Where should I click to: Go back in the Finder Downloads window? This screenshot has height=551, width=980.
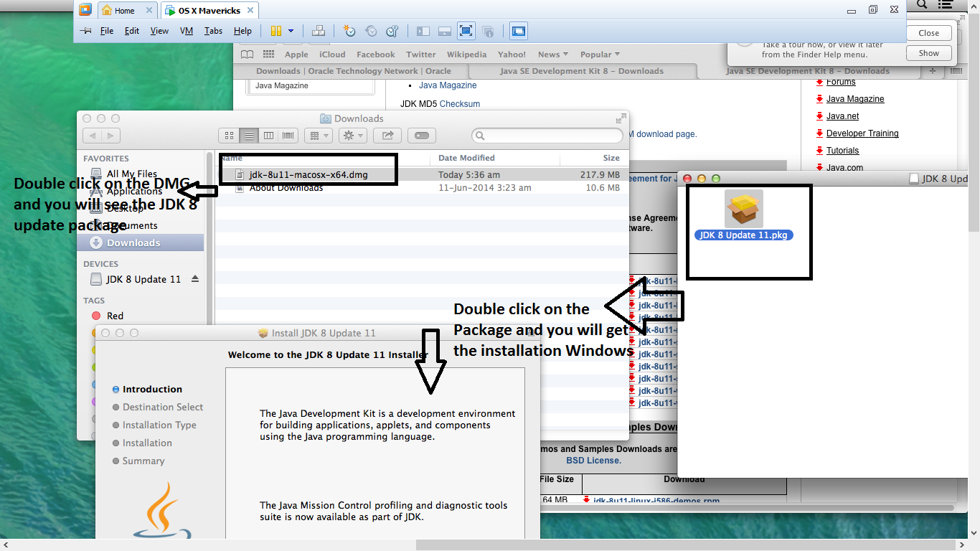[x=93, y=135]
